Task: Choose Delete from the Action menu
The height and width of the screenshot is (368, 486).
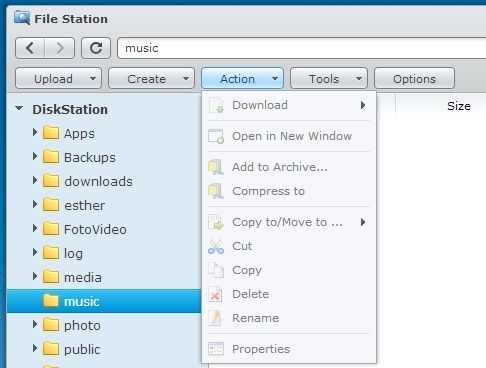Action: (289, 294)
